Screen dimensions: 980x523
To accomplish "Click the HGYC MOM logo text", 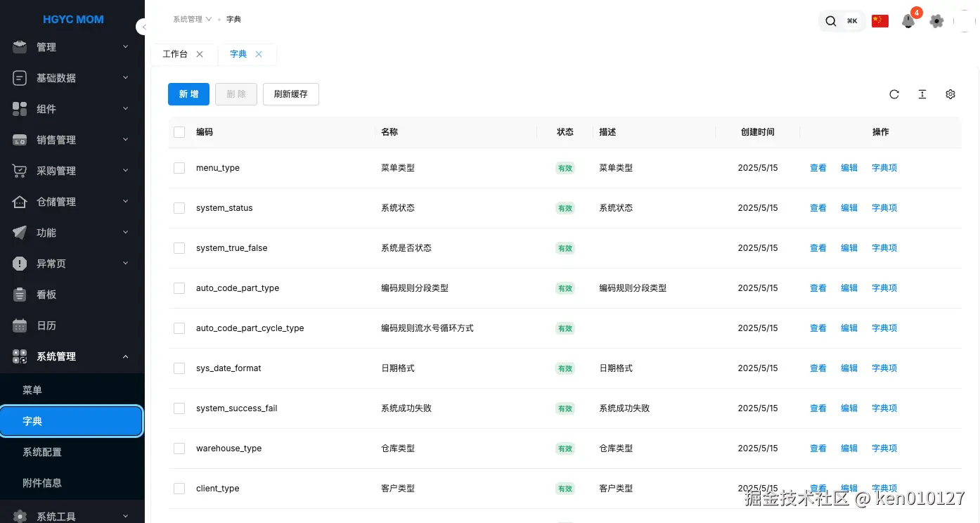I will point(73,20).
